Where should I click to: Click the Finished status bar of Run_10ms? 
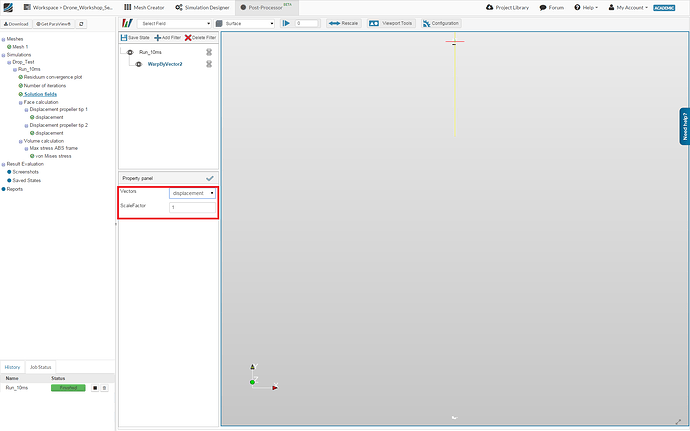(68, 388)
